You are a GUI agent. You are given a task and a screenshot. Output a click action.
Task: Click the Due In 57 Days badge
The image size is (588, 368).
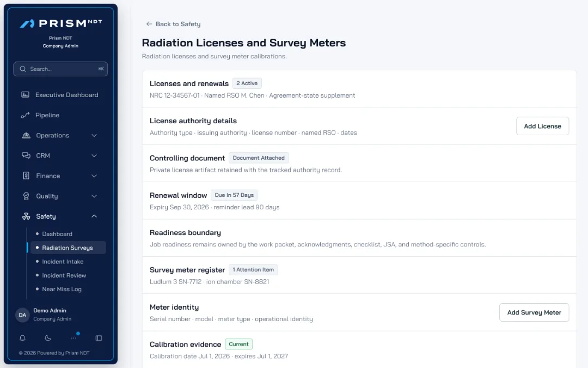pyautogui.click(x=234, y=195)
